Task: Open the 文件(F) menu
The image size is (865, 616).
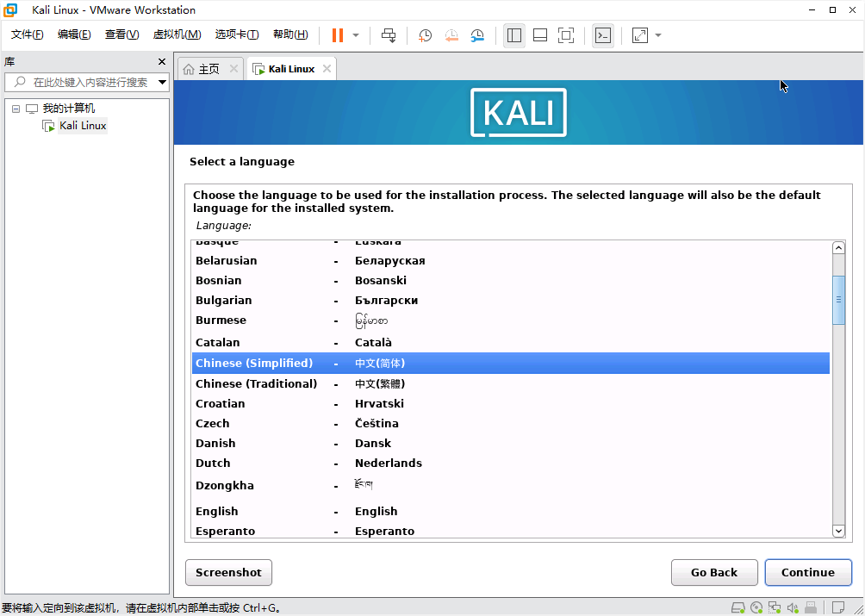Action: tap(27, 34)
